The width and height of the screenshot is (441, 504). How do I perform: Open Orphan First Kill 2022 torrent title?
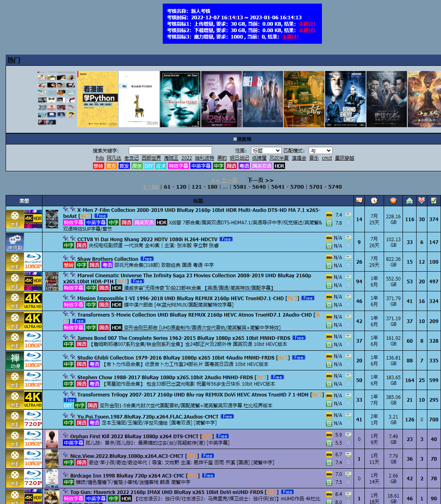coord(134,436)
